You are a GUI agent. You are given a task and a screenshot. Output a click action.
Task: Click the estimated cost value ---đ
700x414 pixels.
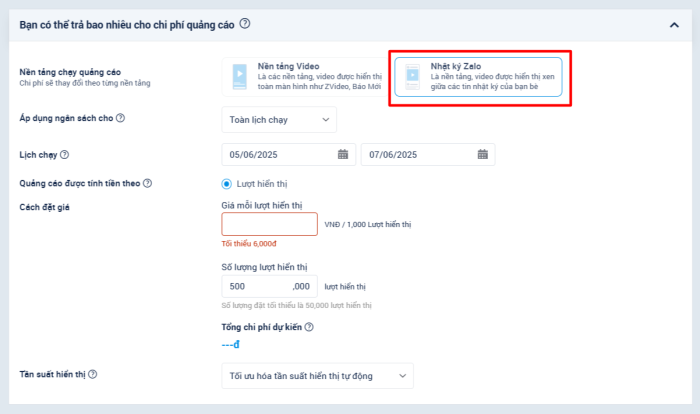[230, 344]
